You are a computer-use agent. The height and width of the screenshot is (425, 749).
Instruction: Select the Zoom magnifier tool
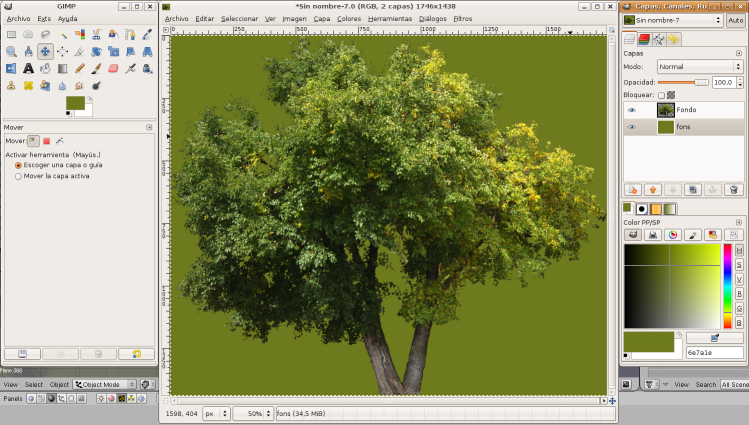click(x=11, y=52)
